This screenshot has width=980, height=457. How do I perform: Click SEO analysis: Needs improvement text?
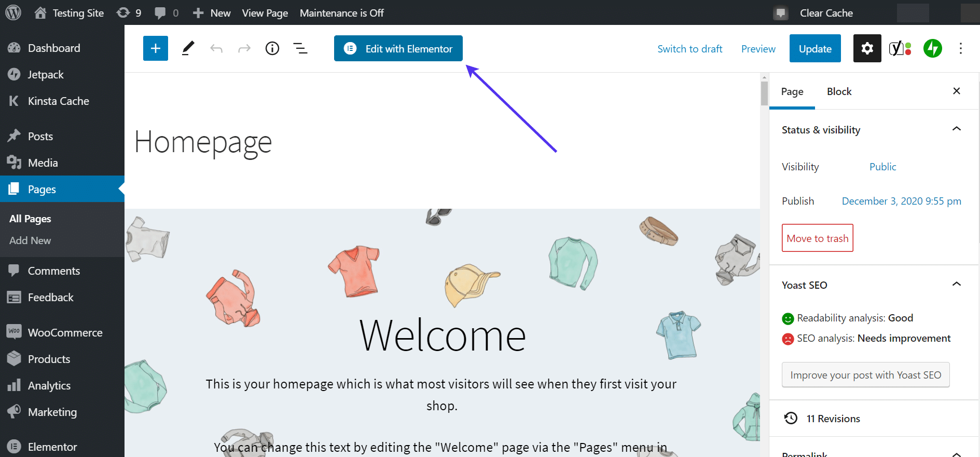coord(874,338)
